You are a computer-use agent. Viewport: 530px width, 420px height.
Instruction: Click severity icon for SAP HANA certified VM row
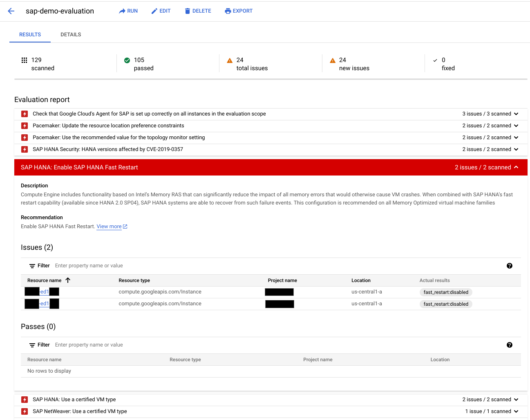click(x=25, y=400)
